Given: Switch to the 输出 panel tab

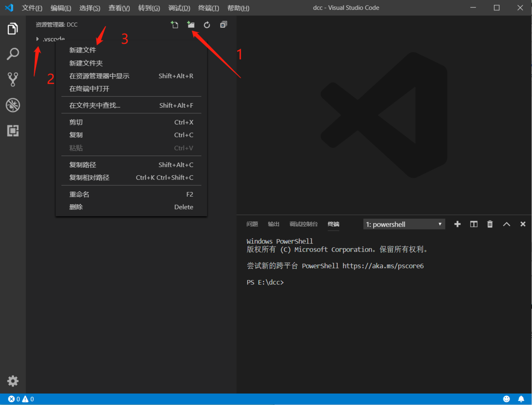Looking at the screenshot, I should point(274,224).
